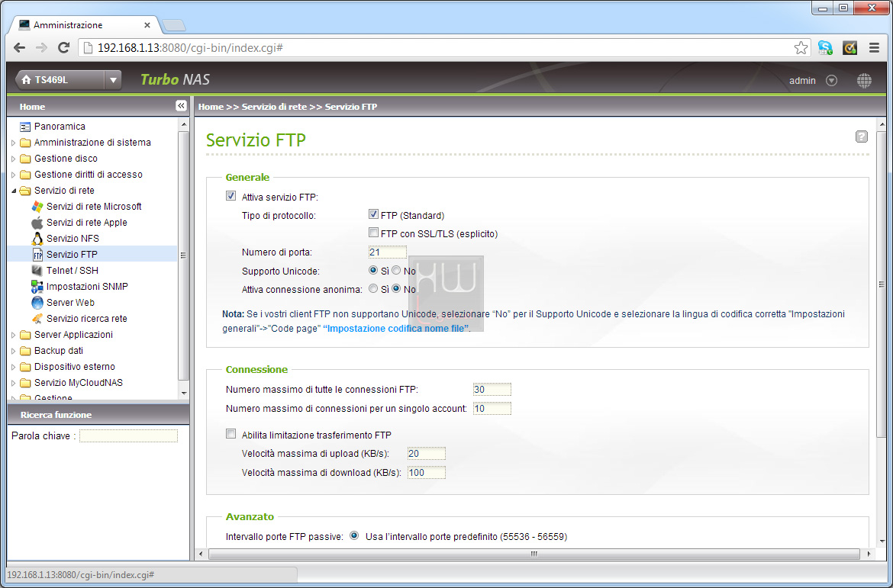893x588 pixels.
Task: Enable FTP con SSL/TLS (esplicito)
Action: point(373,233)
